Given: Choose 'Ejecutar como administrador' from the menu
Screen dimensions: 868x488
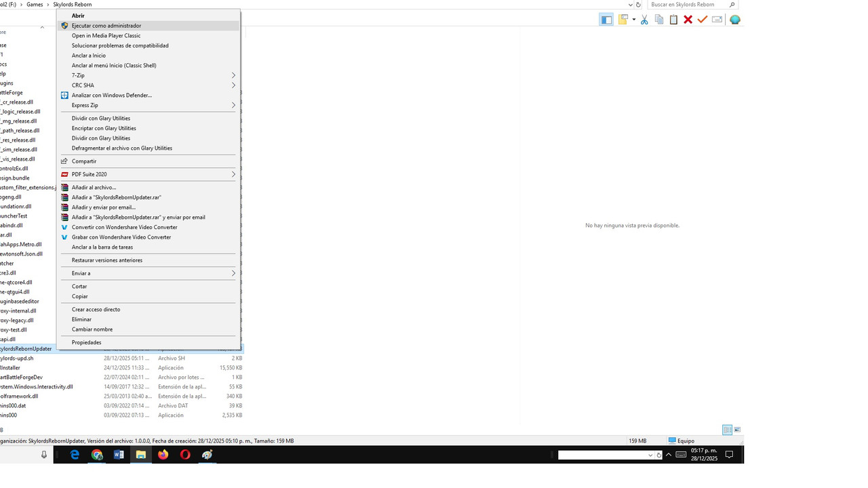Looking at the screenshot, I should [x=148, y=26].
